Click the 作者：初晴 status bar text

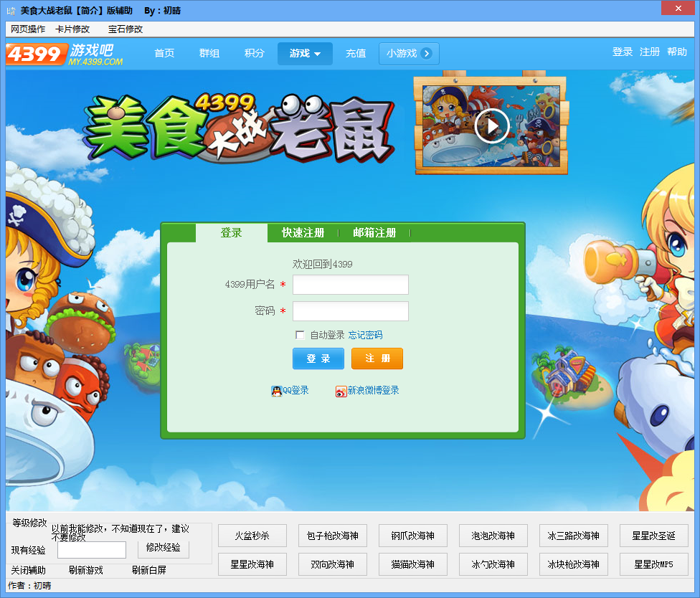[29, 586]
